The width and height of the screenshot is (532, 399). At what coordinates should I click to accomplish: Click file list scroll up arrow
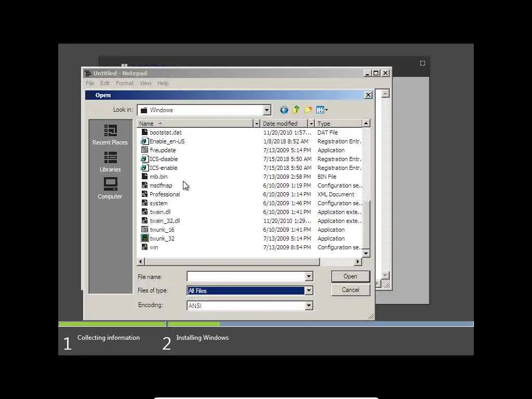366,123
